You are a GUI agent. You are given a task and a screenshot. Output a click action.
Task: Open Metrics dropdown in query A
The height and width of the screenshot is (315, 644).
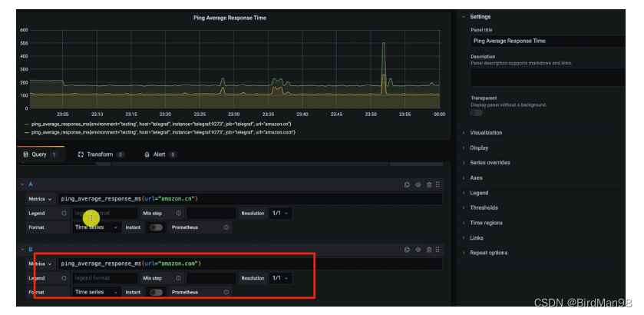click(40, 199)
